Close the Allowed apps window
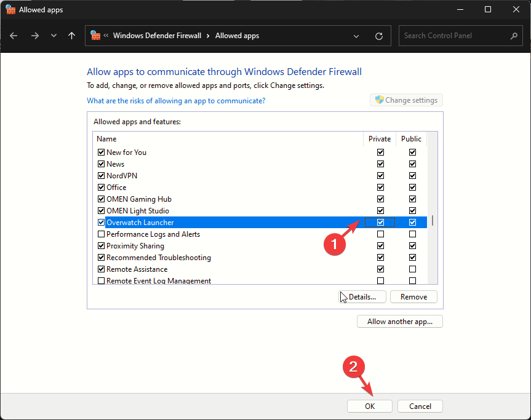The height and width of the screenshot is (420, 531). [516, 9]
